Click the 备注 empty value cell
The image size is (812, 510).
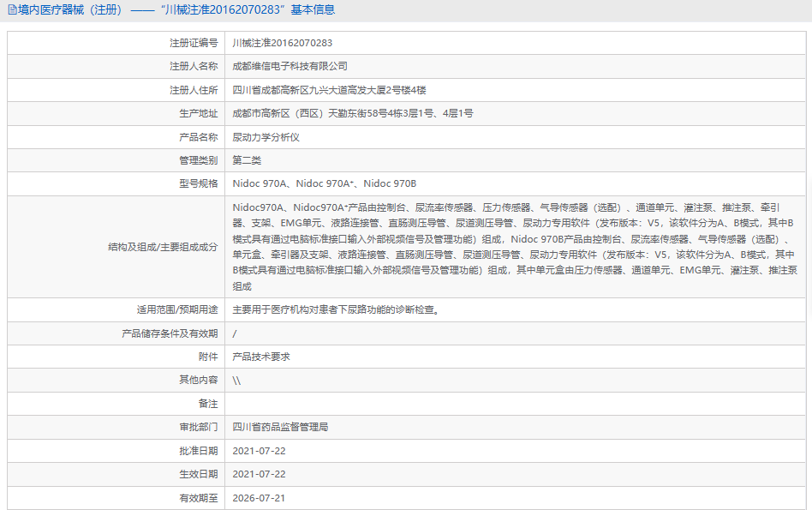point(516,404)
